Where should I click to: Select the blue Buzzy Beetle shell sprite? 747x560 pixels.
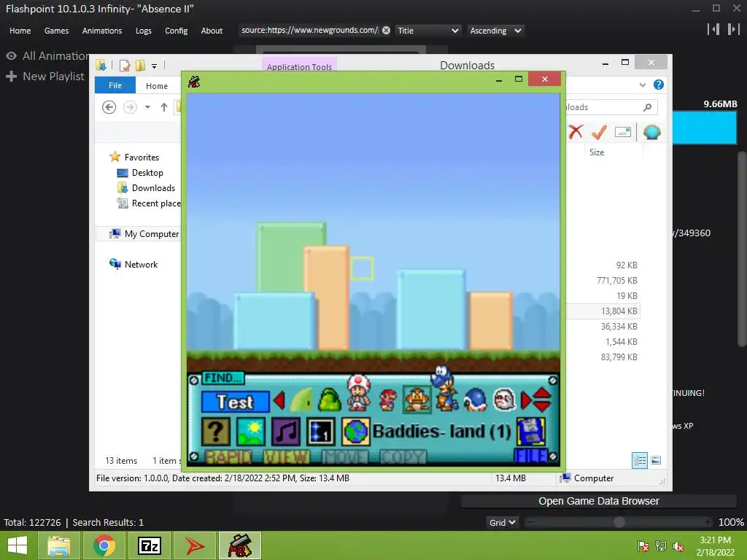[x=475, y=400]
